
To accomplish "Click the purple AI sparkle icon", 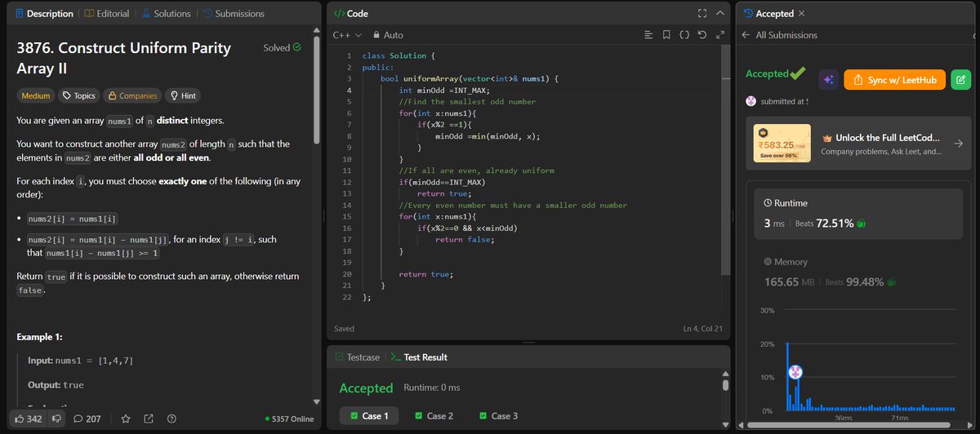I will point(828,79).
